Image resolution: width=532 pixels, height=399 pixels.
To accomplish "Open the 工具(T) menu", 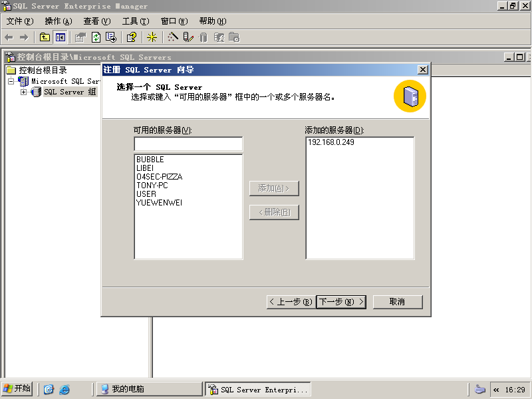I will coord(136,21).
